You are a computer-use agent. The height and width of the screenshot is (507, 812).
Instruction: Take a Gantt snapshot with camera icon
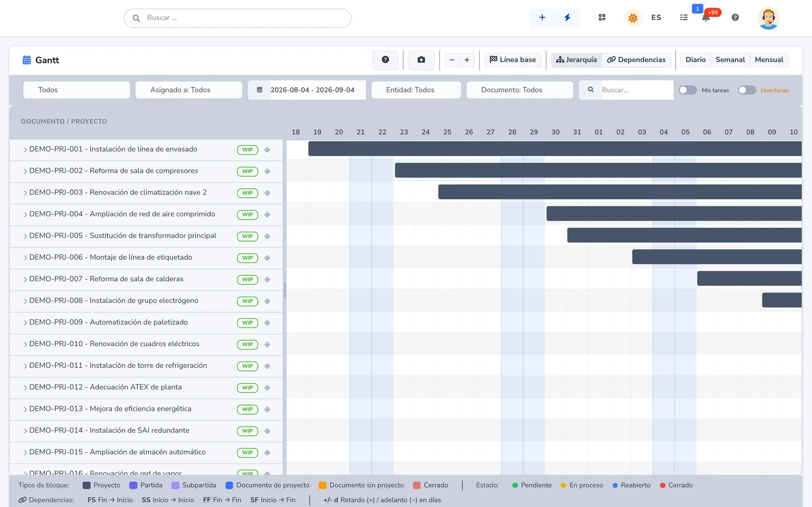pyautogui.click(x=421, y=60)
